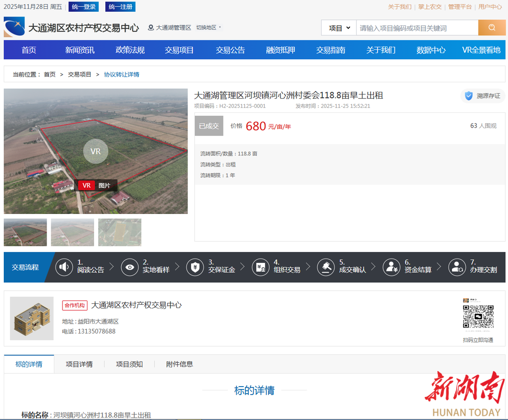Click the 成交确认 gavel icon
Screen dimensions: 508x420
pos(325,267)
